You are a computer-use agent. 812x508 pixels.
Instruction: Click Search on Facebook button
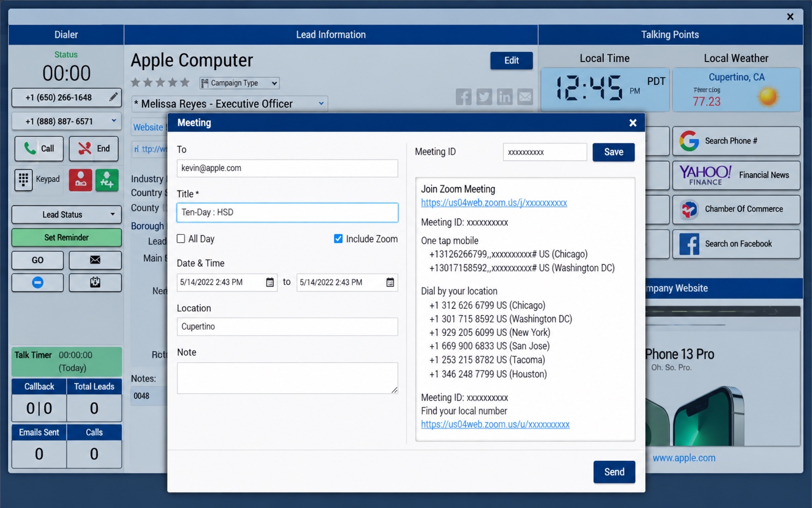pyautogui.click(x=736, y=244)
